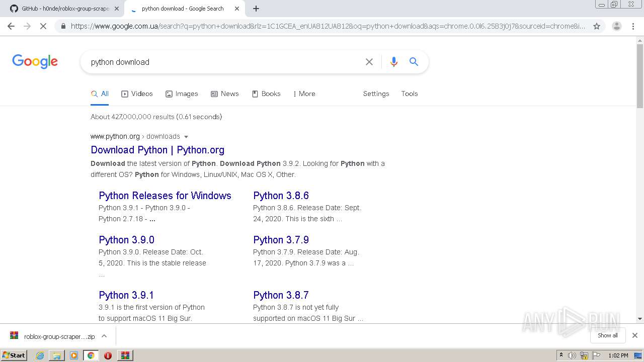The image size is (644, 362).
Task: Open the Python 3.8.6 sitelink
Action: [281, 196]
